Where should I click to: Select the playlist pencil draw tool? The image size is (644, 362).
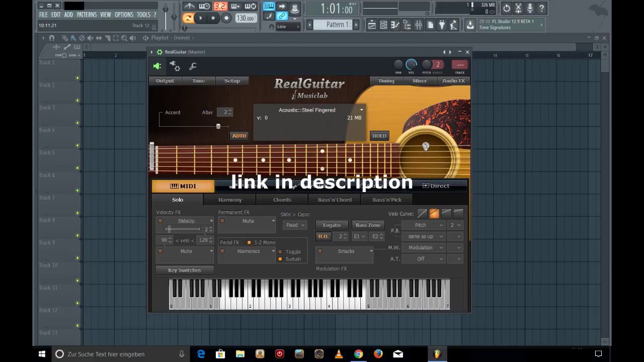65,38
